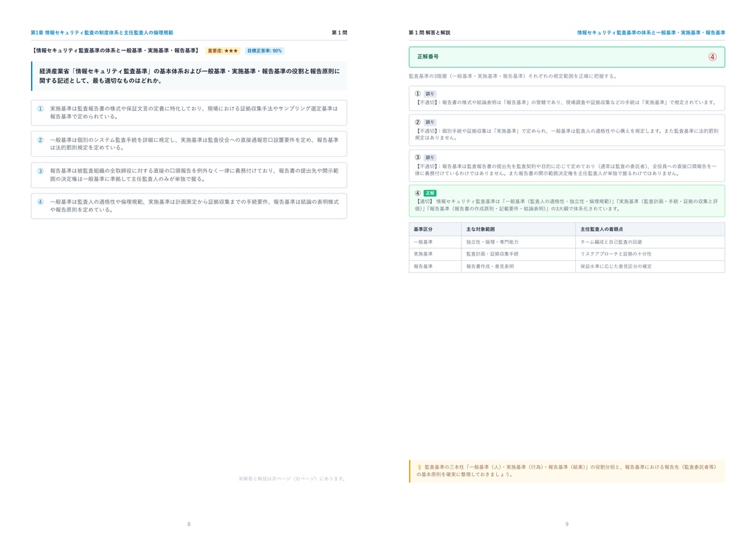Click the 重要度 ★★★ badge
This screenshot has height=535, width=756.
coord(223,51)
